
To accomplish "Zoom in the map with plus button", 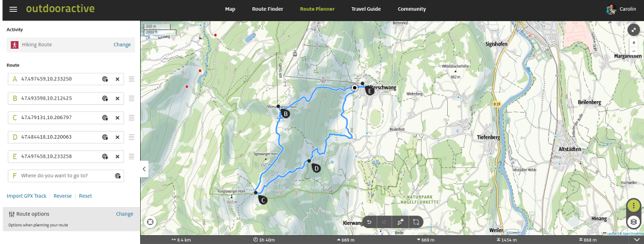I will click(x=634, y=42).
